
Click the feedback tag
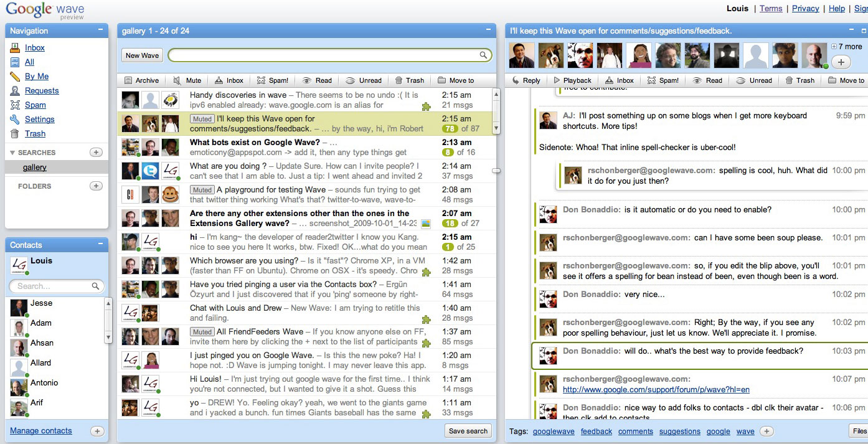click(597, 431)
